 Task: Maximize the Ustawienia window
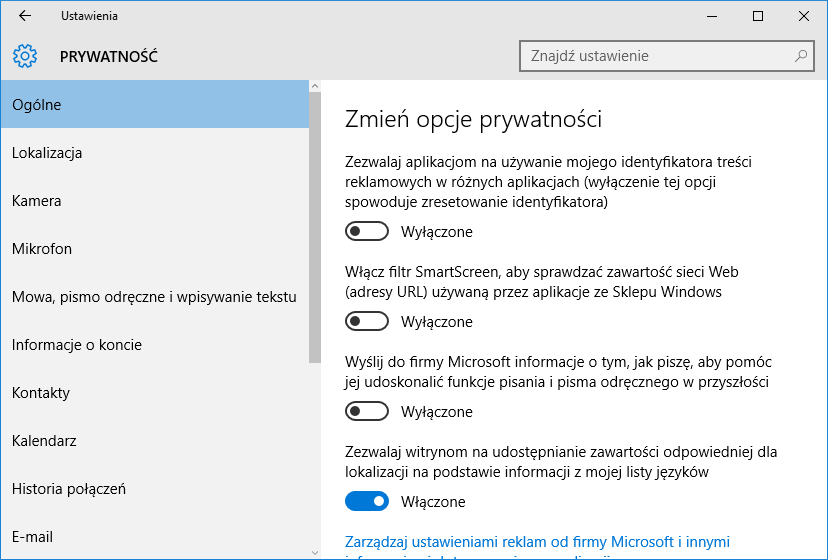[758, 16]
